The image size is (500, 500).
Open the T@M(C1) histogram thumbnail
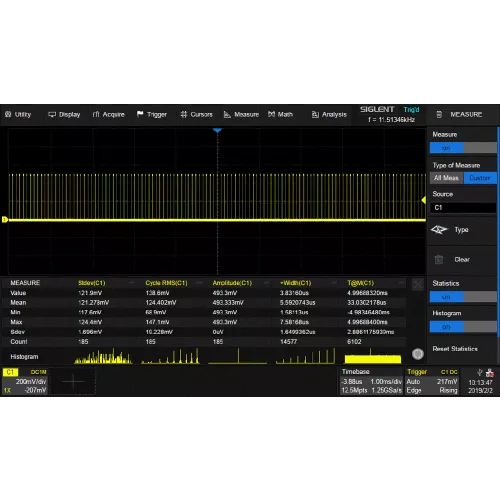click(373, 356)
